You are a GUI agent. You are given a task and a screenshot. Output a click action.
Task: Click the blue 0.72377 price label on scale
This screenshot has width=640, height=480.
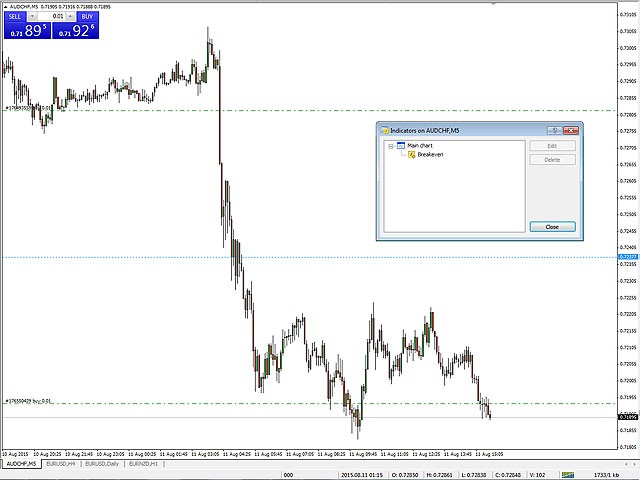point(628,257)
